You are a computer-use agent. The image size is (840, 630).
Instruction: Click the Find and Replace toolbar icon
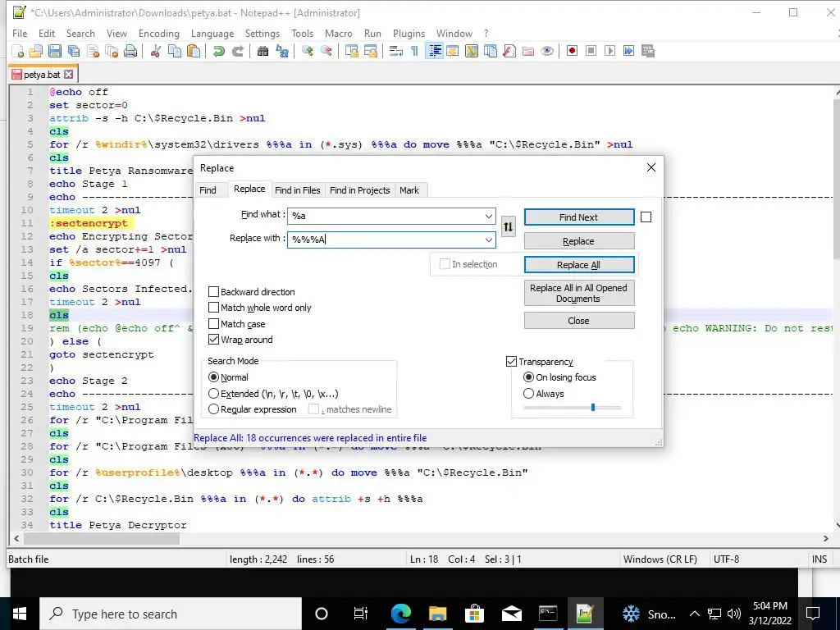(x=282, y=52)
